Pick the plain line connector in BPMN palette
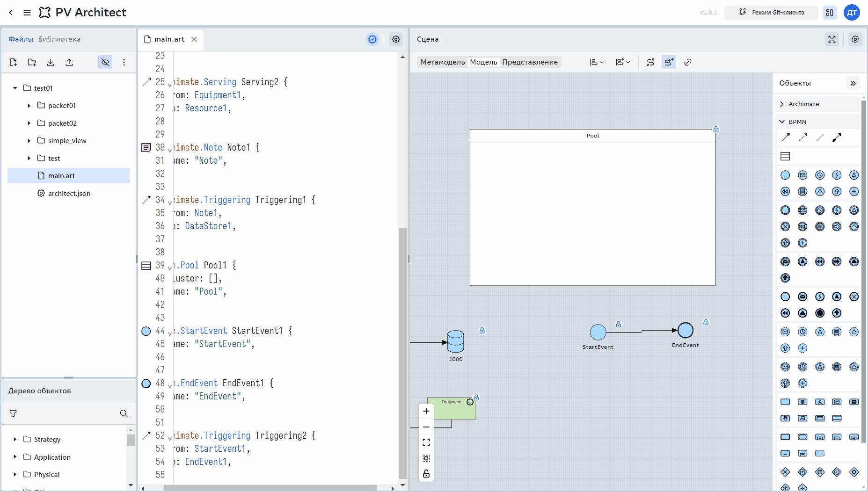 [820, 137]
